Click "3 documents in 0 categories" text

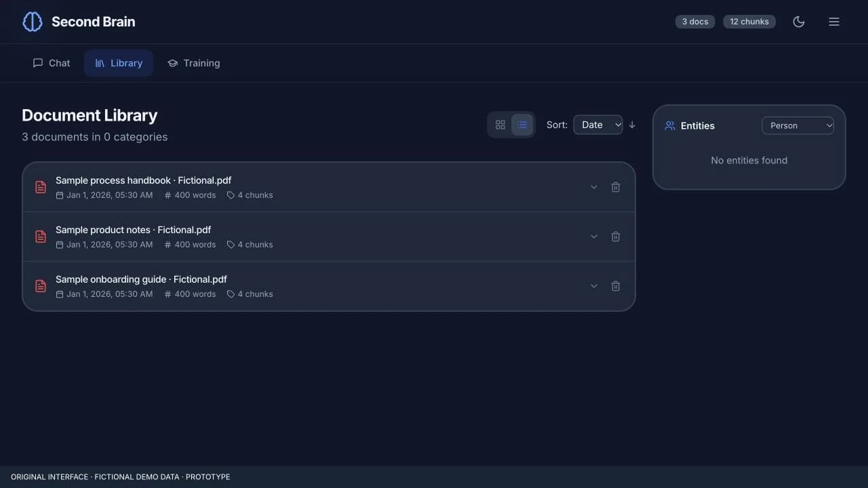coord(95,137)
